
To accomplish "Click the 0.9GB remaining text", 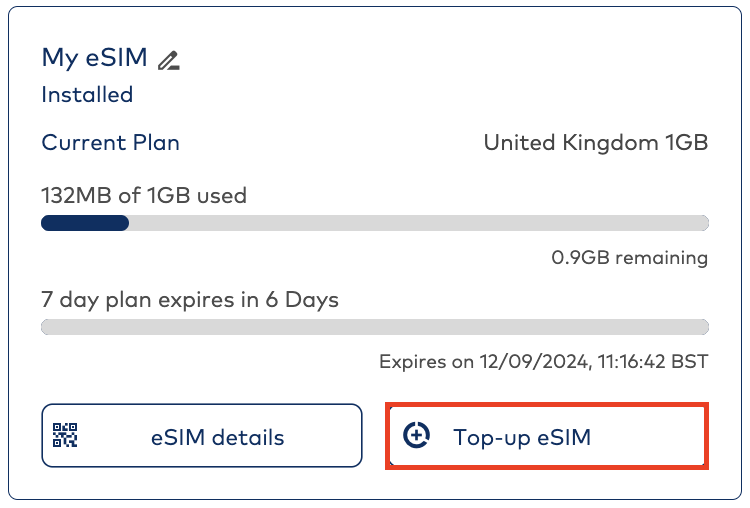I will tap(629, 257).
